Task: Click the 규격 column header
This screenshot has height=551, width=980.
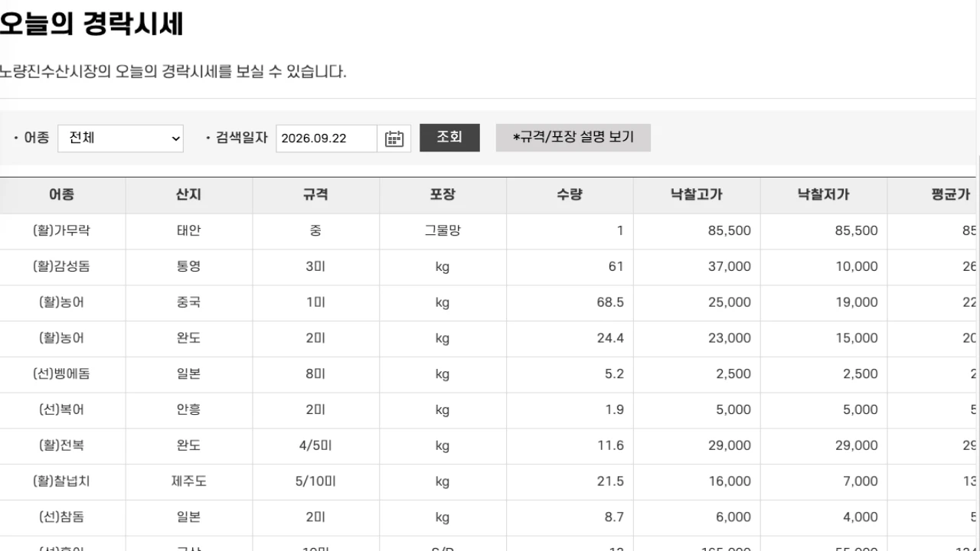Action: click(x=316, y=195)
